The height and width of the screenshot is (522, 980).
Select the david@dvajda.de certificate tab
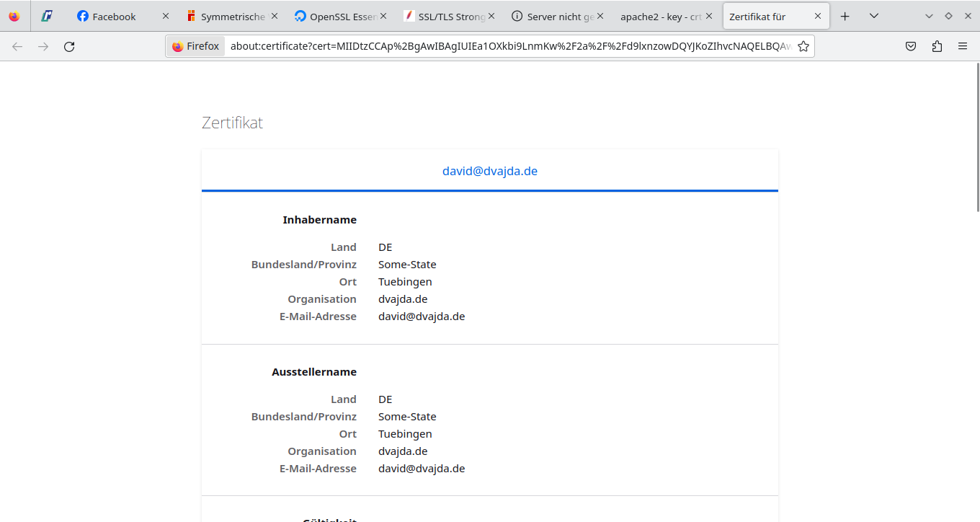point(490,171)
